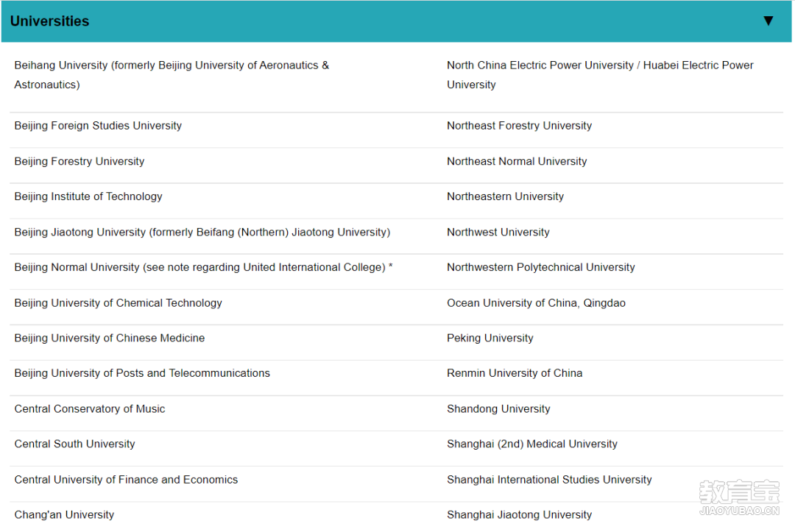Select Central University of Finance and Economics
Viewport: 795px width, 532px height.
pyautogui.click(x=126, y=479)
